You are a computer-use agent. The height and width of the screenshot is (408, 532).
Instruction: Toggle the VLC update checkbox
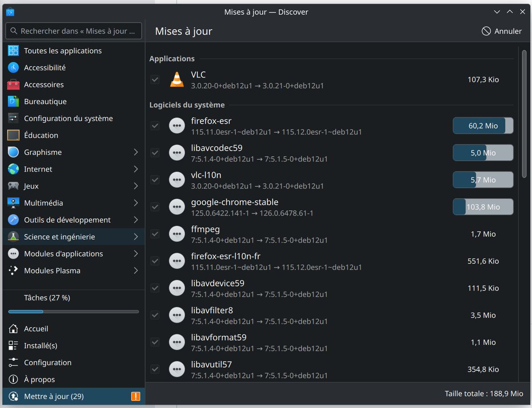pyautogui.click(x=155, y=80)
